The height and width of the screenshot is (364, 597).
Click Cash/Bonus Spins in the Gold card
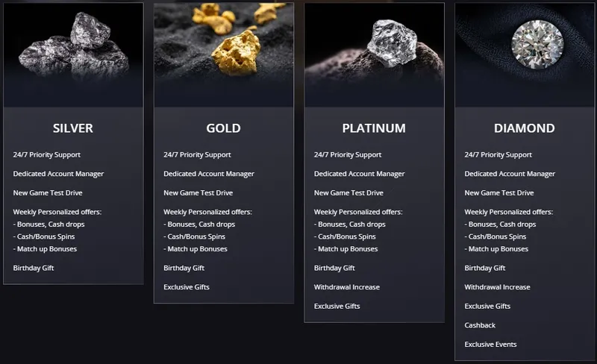[x=196, y=236]
